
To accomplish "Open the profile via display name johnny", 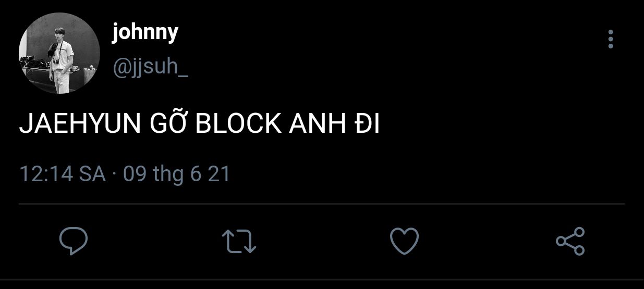I will (145, 33).
